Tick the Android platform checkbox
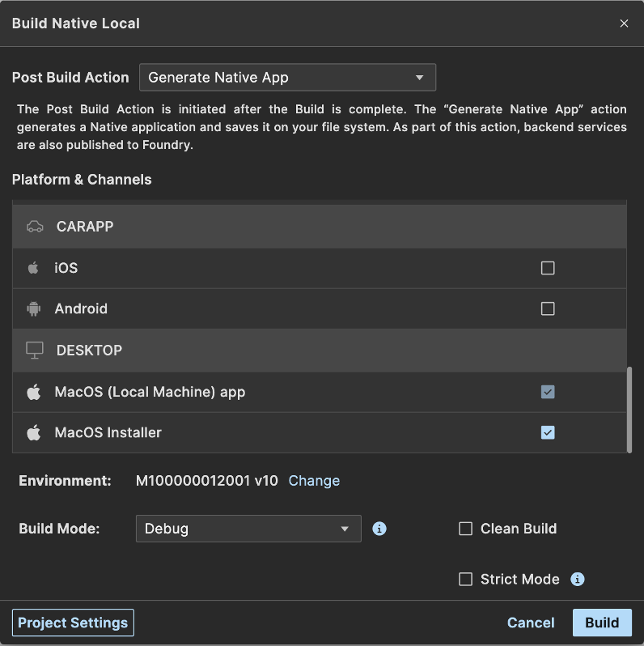Viewport: 644px width, 646px height. tap(548, 308)
